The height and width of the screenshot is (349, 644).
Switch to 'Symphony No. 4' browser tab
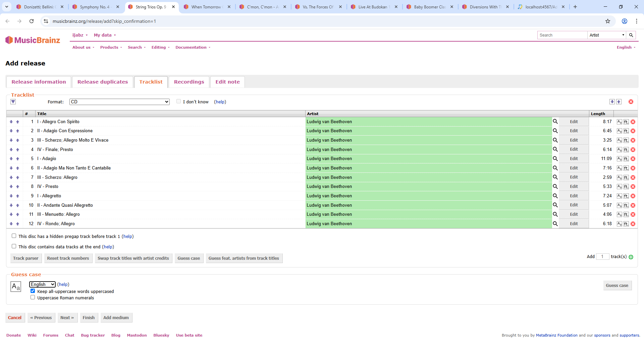(x=95, y=7)
